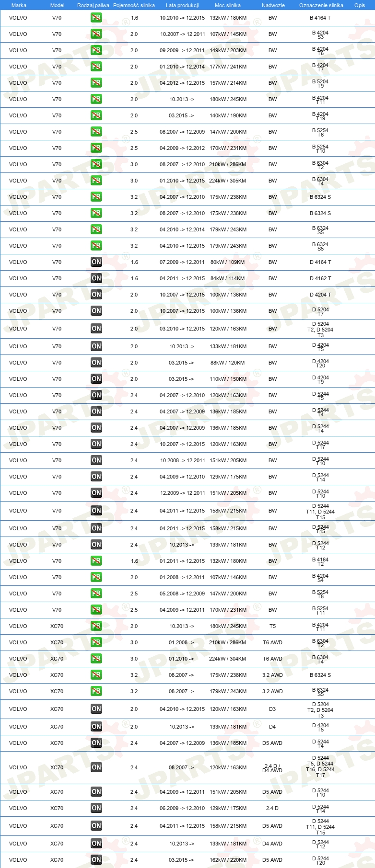Select the production years 04.2012 -> 12.2015
Image resolution: width=375 pixels, height=868 pixels.
pyautogui.click(x=182, y=83)
